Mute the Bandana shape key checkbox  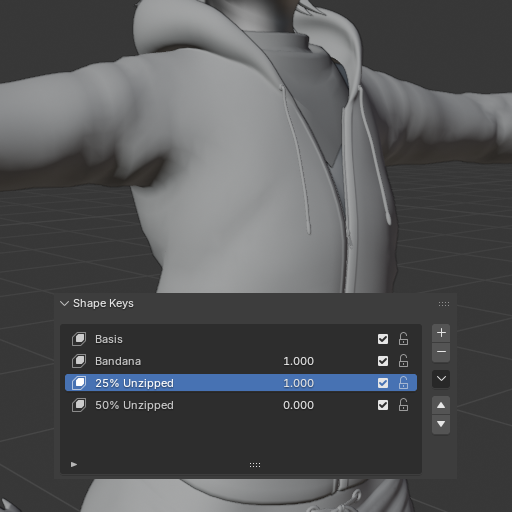383,361
